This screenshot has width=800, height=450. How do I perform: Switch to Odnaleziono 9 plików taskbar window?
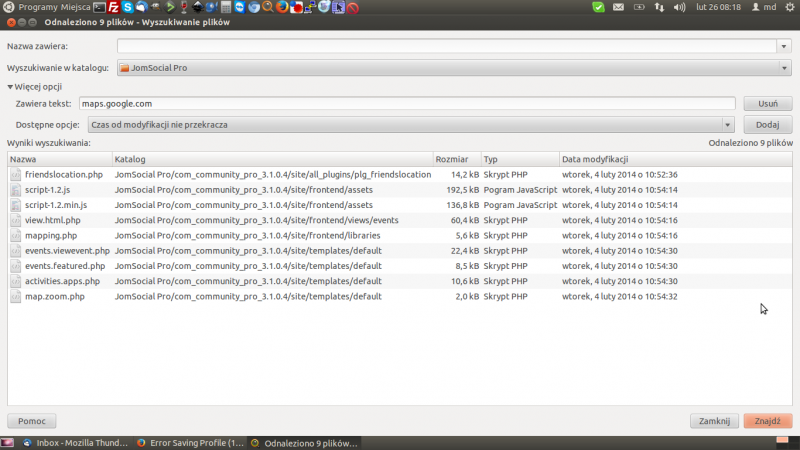click(x=305, y=443)
